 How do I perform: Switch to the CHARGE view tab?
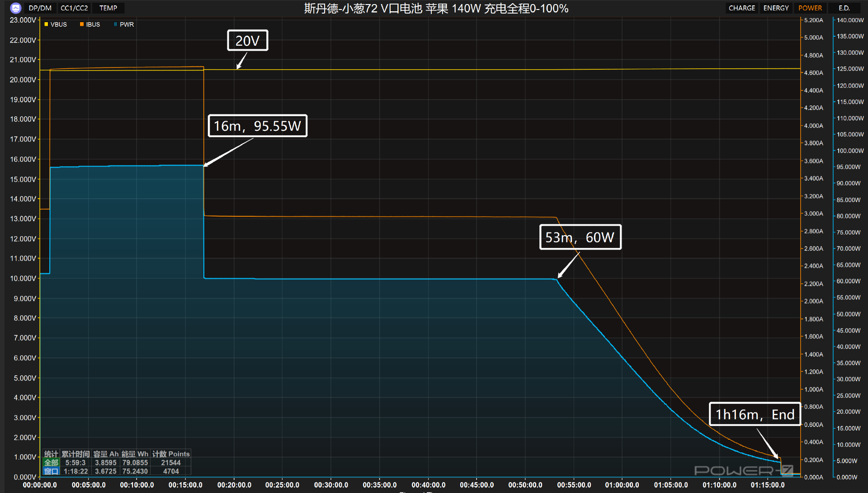click(742, 8)
